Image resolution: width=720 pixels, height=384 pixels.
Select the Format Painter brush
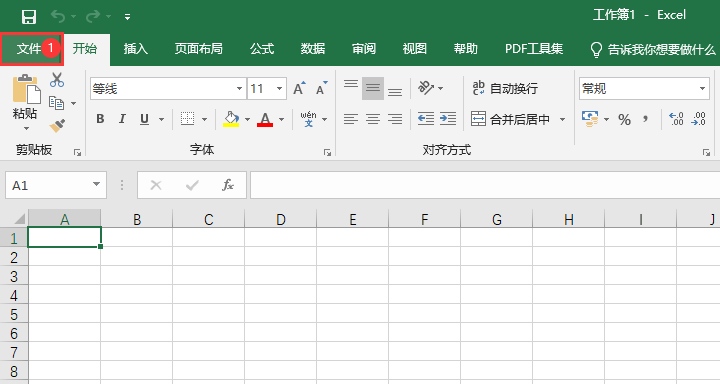(x=57, y=125)
